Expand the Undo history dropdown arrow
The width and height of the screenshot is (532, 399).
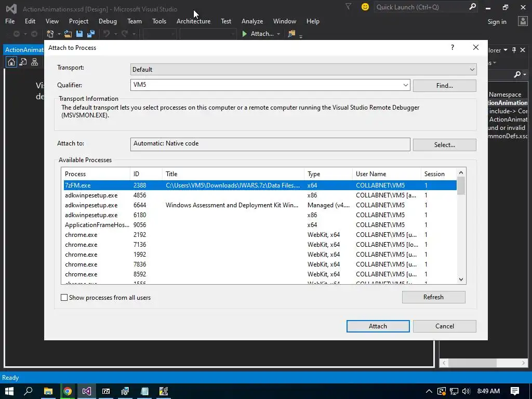coord(115,34)
